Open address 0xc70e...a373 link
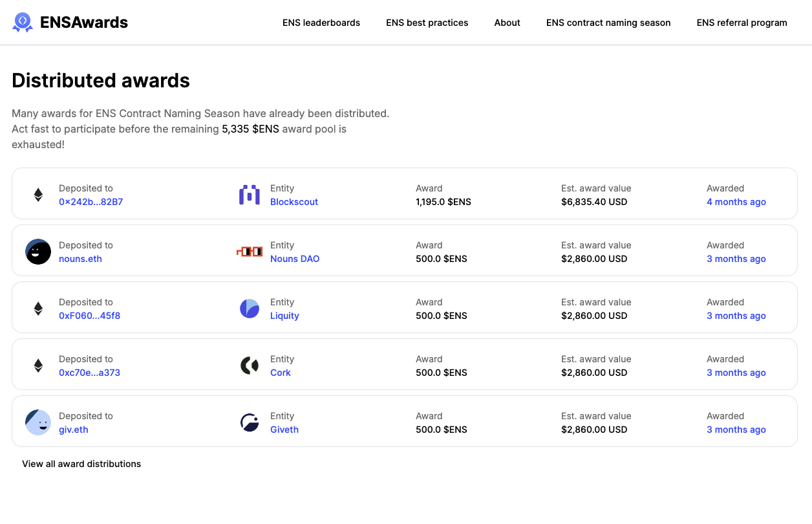Viewport: 812px width, 524px height. (90, 373)
